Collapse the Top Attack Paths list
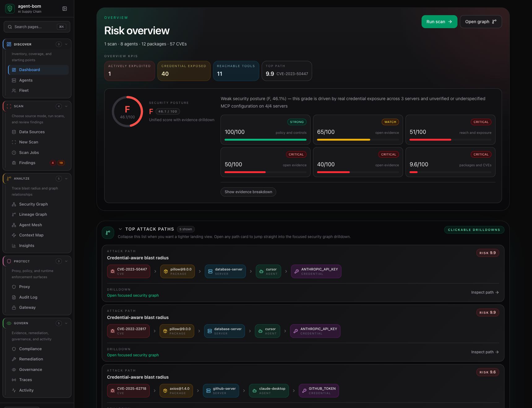 click(x=120, y=229)
